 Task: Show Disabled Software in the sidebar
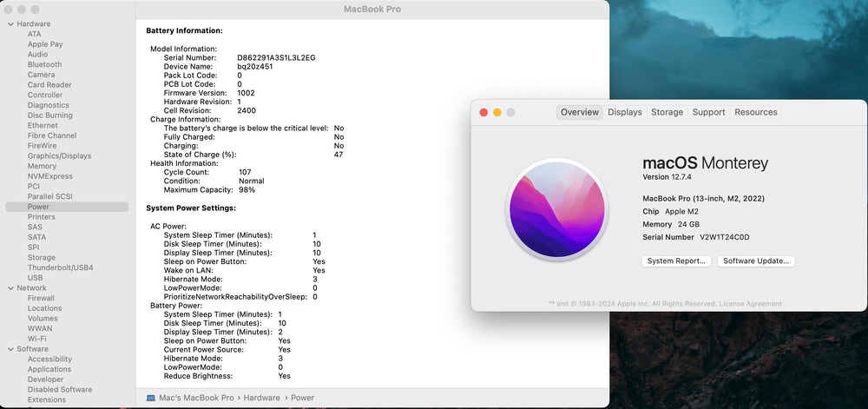click(x=59, y=390)
